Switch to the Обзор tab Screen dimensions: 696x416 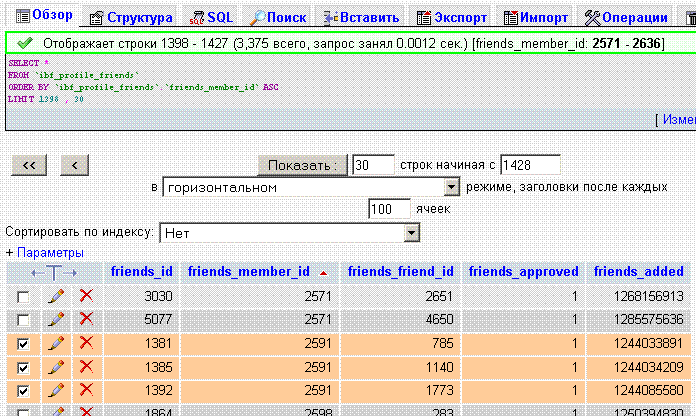(44, 16)
